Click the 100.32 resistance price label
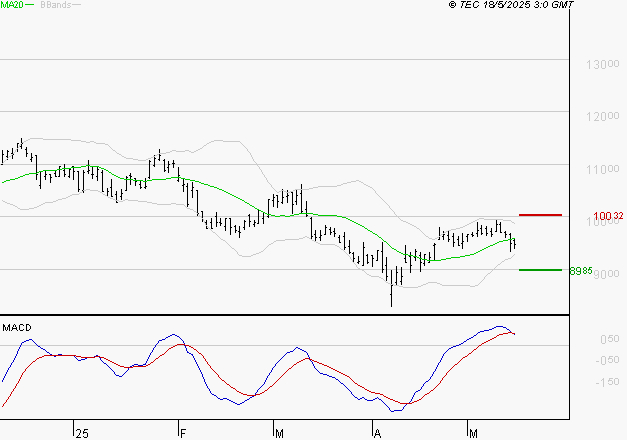This screenshot has height=440, width=627. (x=608, y=216)
